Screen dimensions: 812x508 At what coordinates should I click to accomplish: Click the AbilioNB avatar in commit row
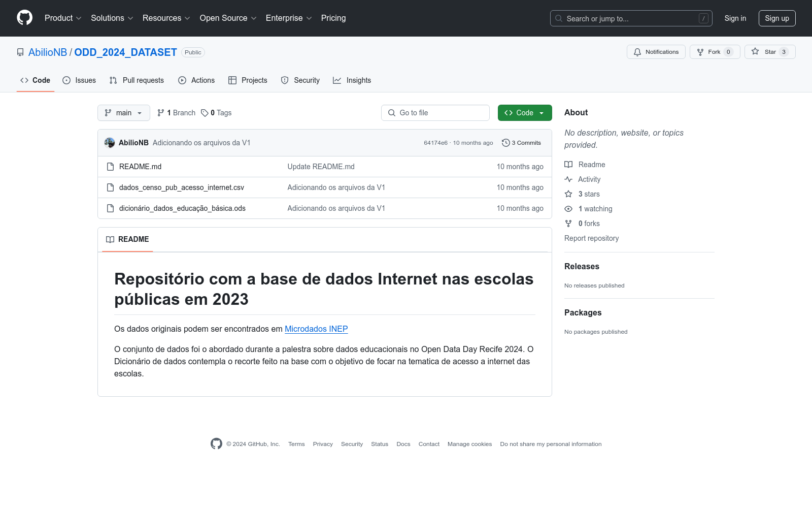coord(110,143)
